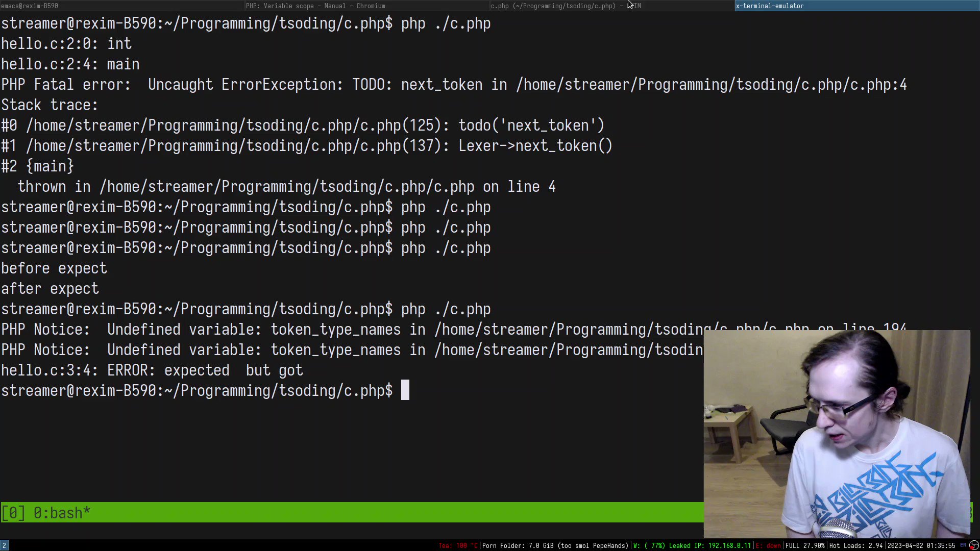Viewport: 980px width, 551px height.
Task: Click the workspace indicator showing 2
Action: [5, 545]
